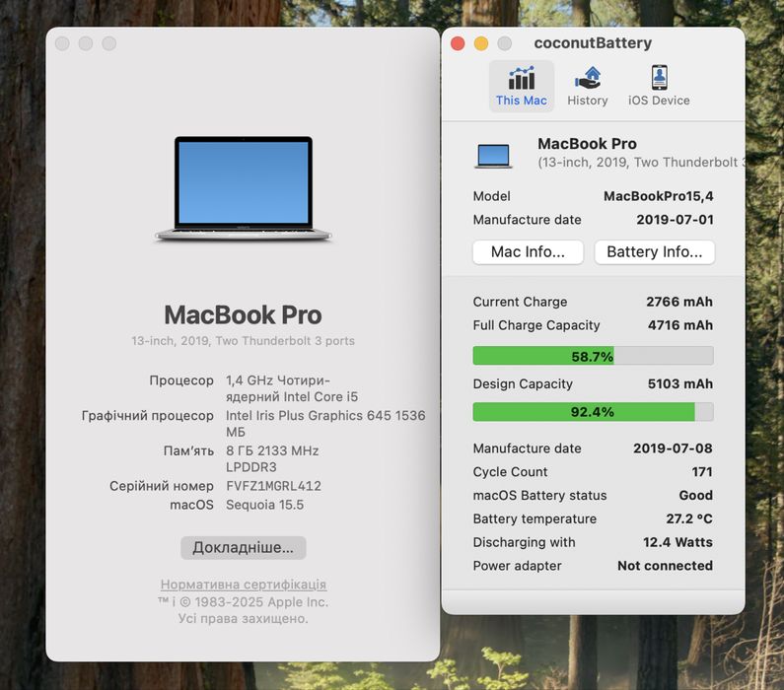Close the coconutBattery window
Viewport: 784px width, 690px height.
[458, 43]
